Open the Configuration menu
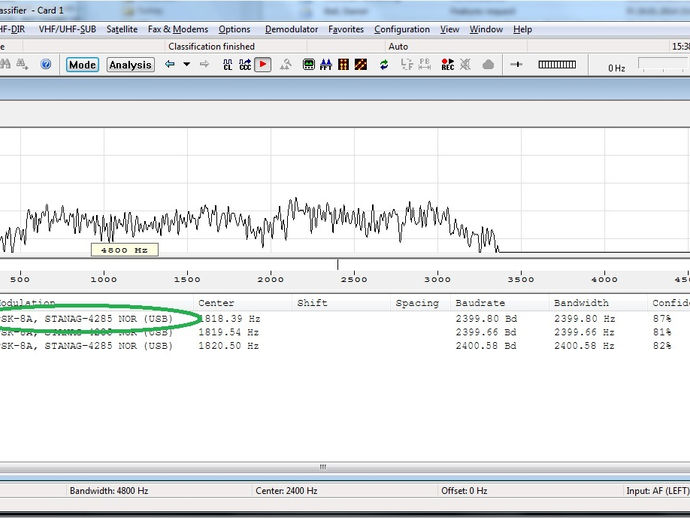 (x=402, y=29)
